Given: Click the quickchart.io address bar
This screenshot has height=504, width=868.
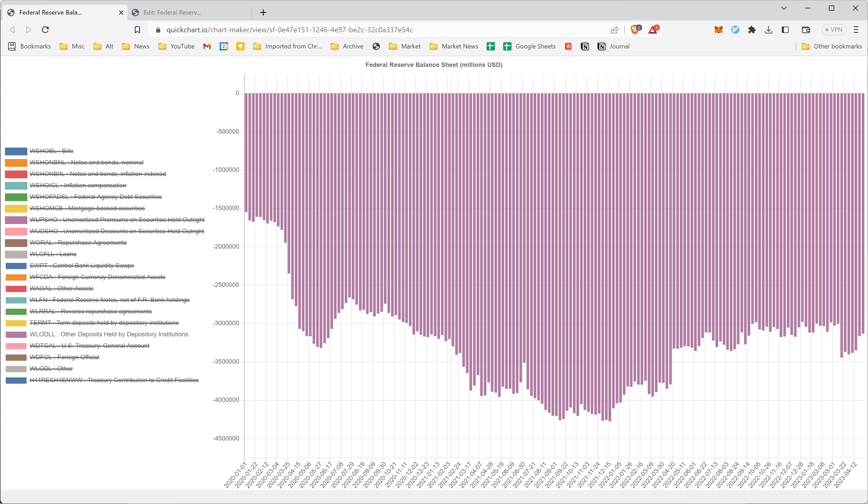Looking at the screenshot, I should point(289,30).
